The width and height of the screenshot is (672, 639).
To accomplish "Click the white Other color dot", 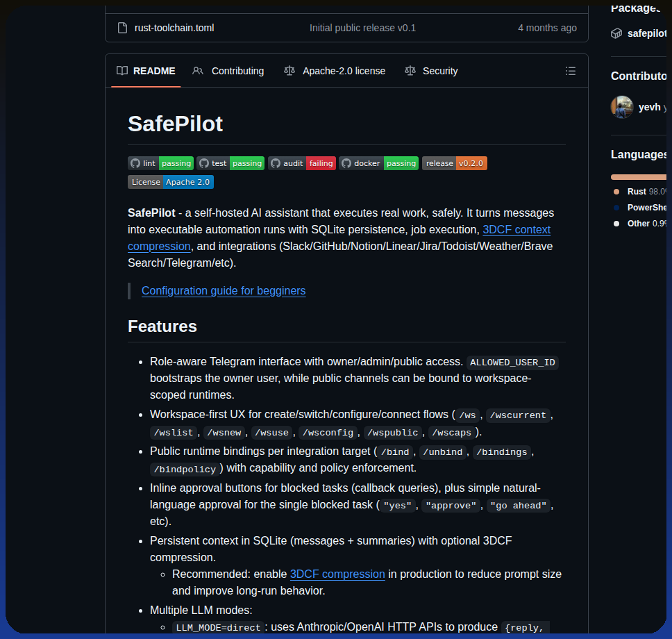I will click(x=616, y=224).
